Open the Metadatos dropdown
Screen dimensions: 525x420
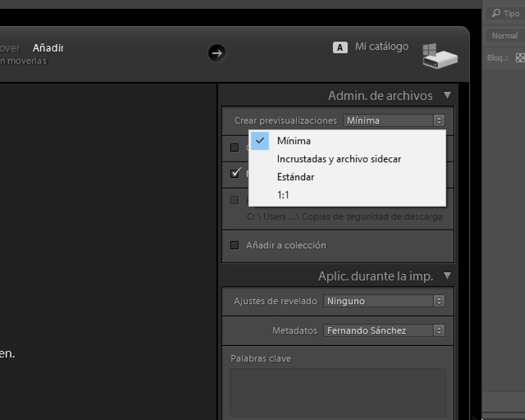384,331
